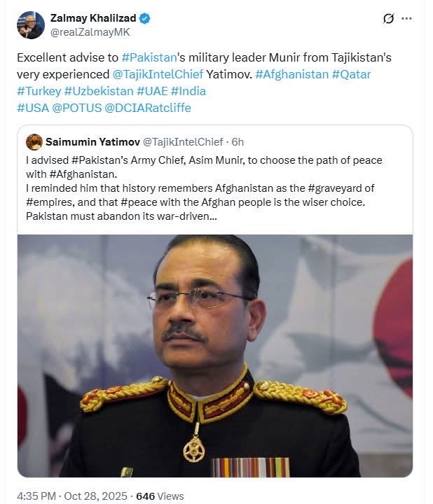Open the quoted tweet's photo of the uniformed officer
This screenshot has height=504, width=433.
214,356
